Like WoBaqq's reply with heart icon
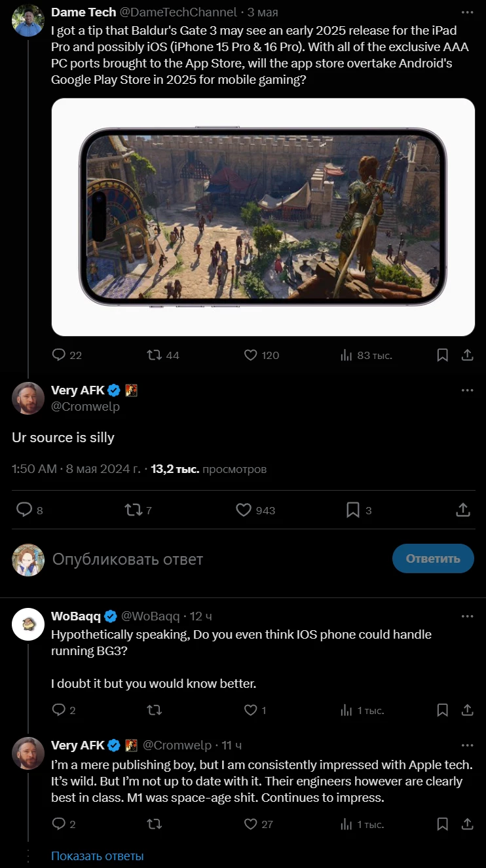The image size is (486, 868). pyautogui.click(x=250, y=710)
